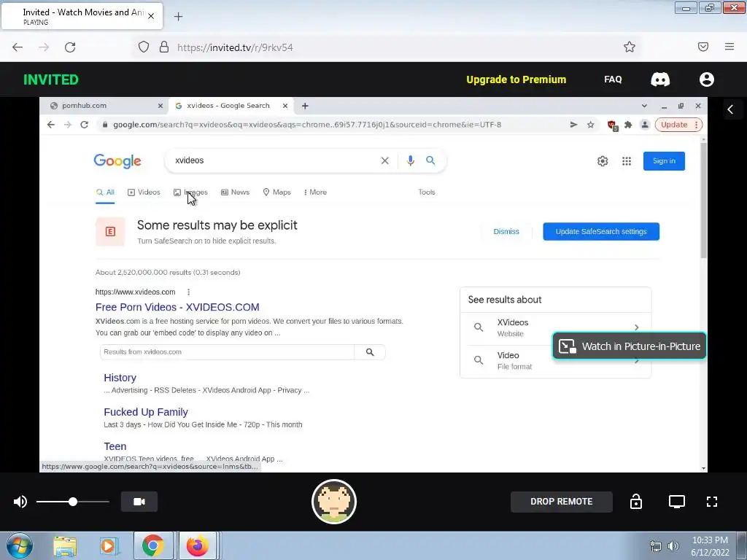Click the History sitelink
Screen dimensions: 747x560
pyautogui.click(x=120, y=378)
